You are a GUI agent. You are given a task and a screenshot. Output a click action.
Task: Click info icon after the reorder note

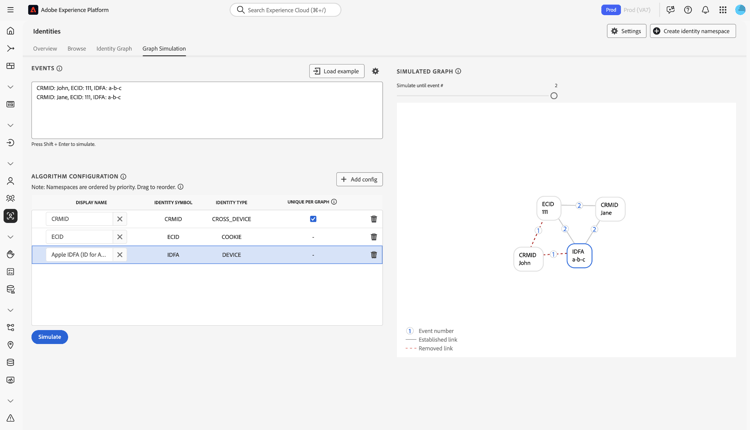(180, 187)
